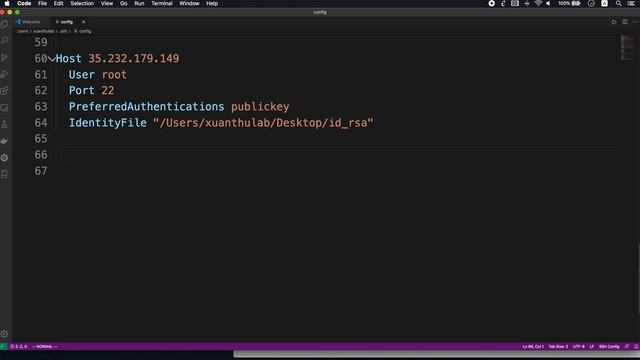
Task: Click the UTF-8 encoding in status bar
Action: (x=579, y=347)
